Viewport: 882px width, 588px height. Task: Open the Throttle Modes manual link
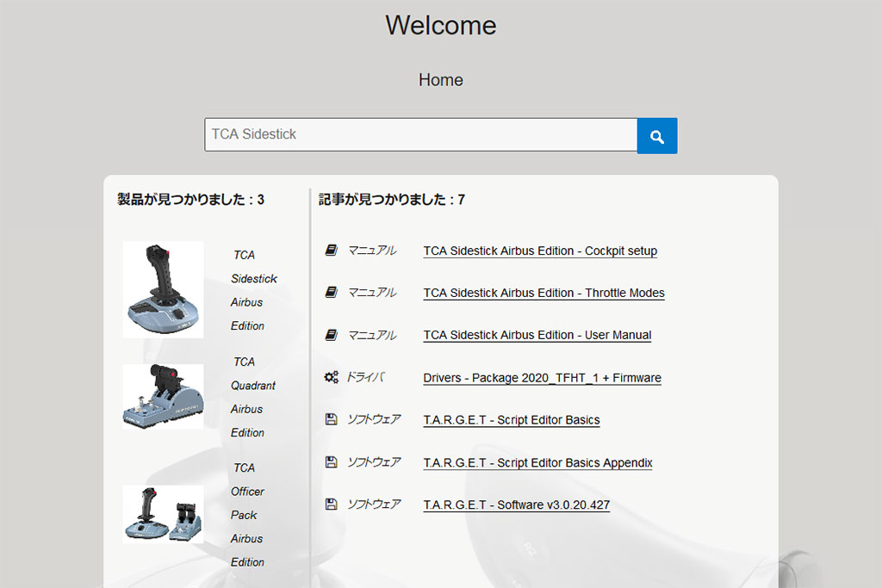pos(543,294)
